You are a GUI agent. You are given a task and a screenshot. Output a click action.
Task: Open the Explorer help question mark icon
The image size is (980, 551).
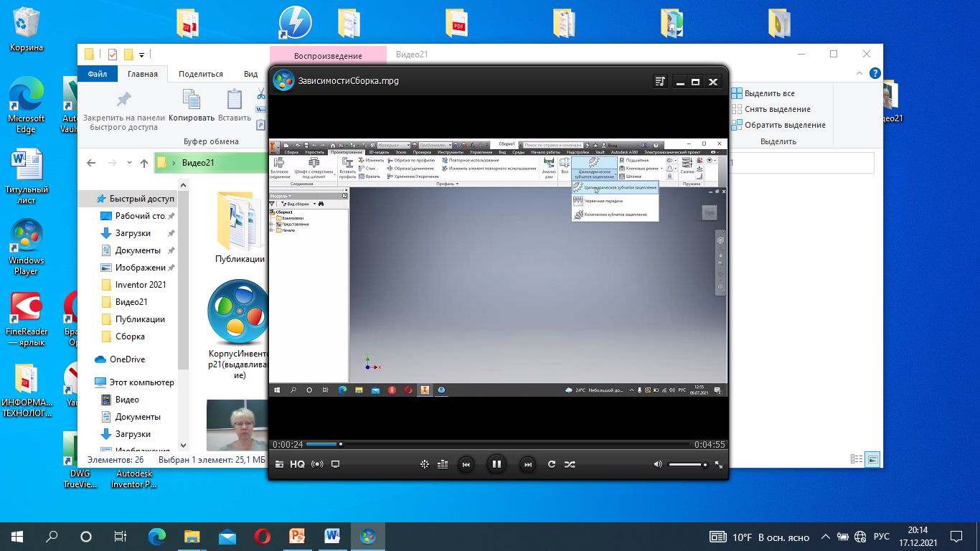click(875, 74)
